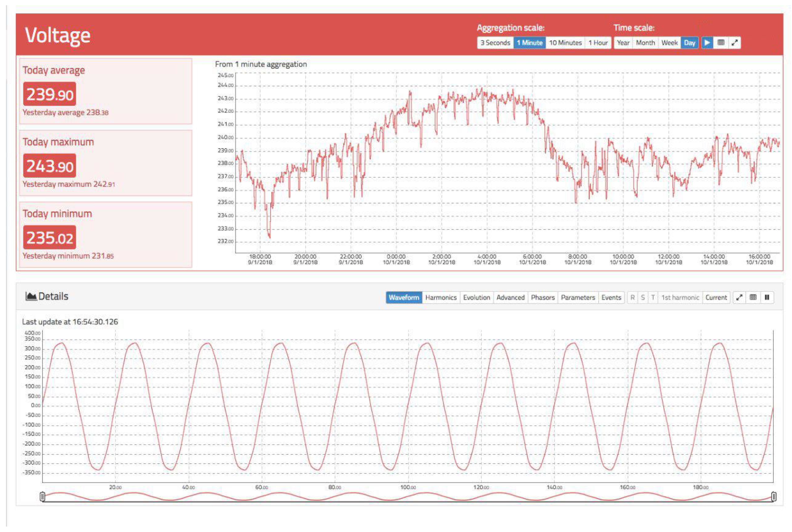This screenshot has height=532, width=792.
Task: Change time scale to Week
Action: pyautogui.click(x=669, y=43)
